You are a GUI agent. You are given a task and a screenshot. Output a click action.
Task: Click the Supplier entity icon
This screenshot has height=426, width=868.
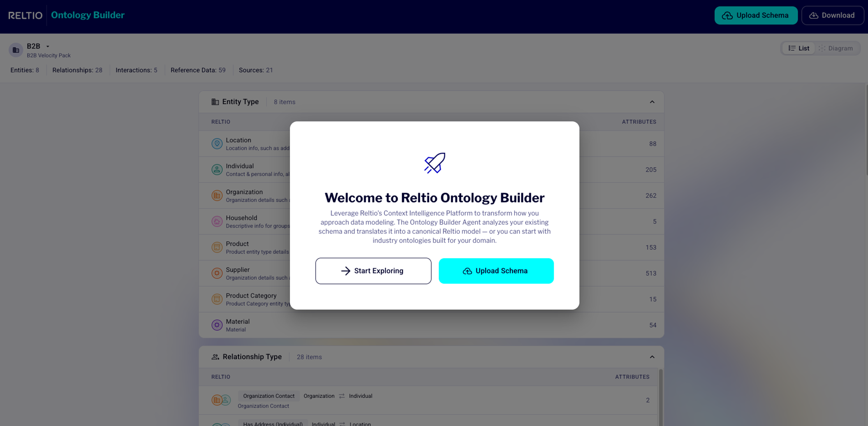pyautogui.click(x=217, y=273)
